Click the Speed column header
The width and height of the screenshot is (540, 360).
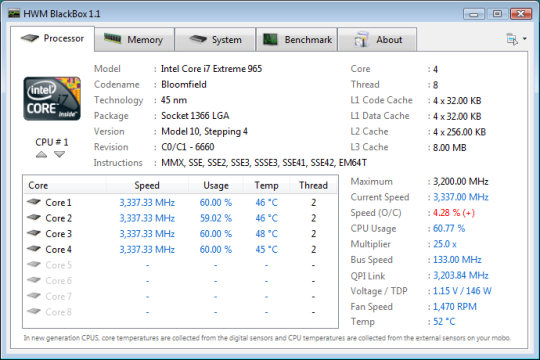(x=147, y=185)
